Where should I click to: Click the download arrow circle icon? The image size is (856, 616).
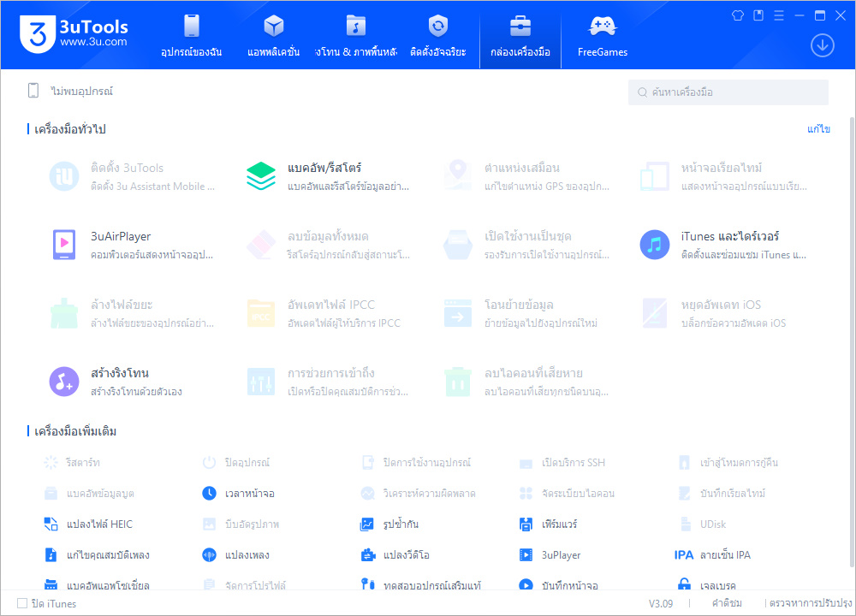click(x=822, y=45)
